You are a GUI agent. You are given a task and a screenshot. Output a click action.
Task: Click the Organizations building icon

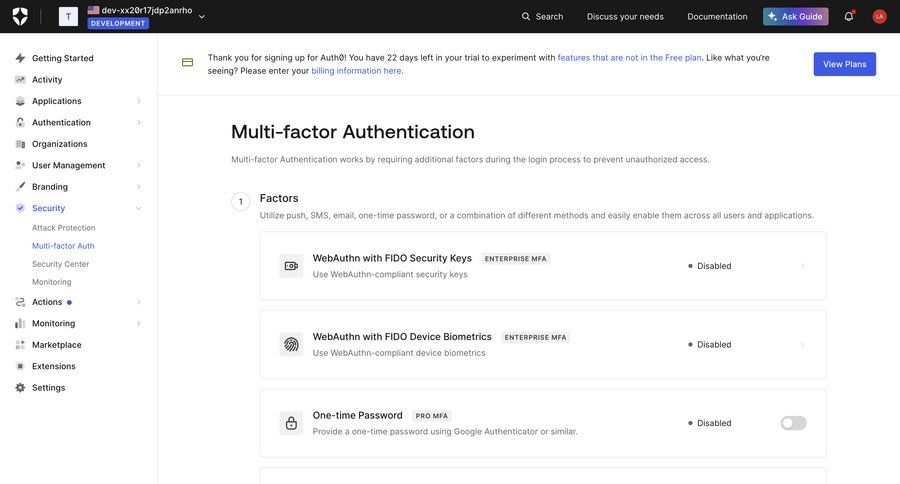[x=20, y=144]
